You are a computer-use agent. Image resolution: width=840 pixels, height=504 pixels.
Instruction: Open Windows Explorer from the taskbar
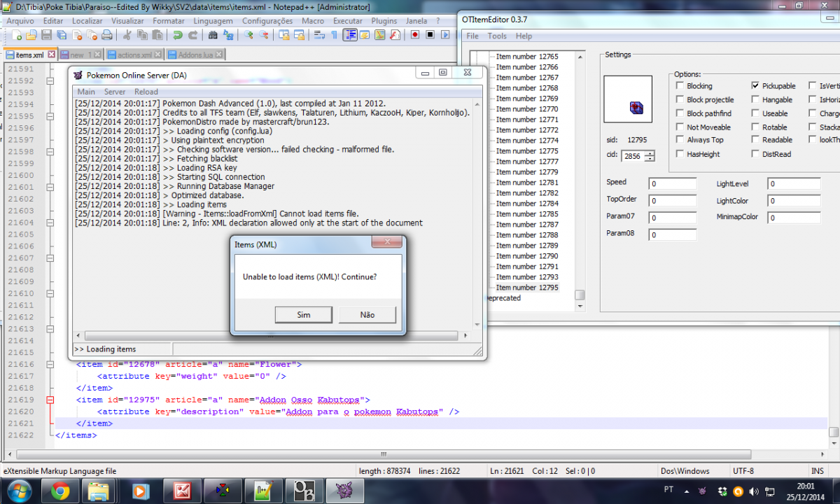[x=99, y=491]
